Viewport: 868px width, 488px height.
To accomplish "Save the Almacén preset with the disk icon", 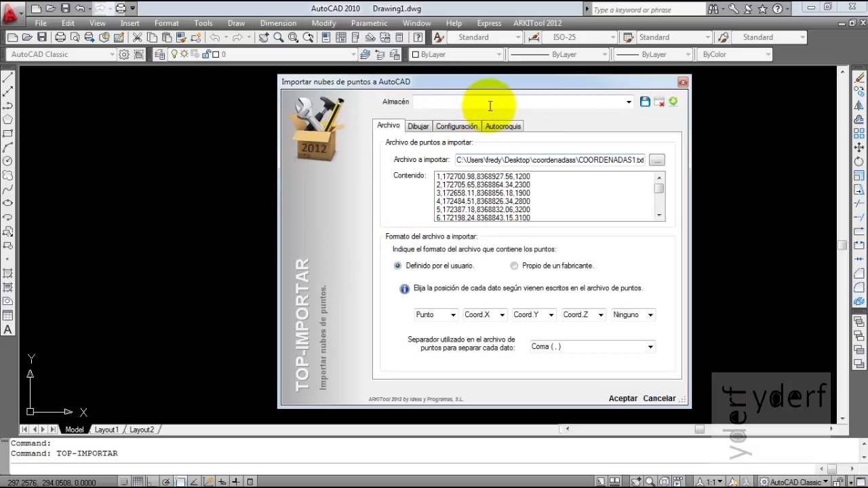I will tap(645, 102).
